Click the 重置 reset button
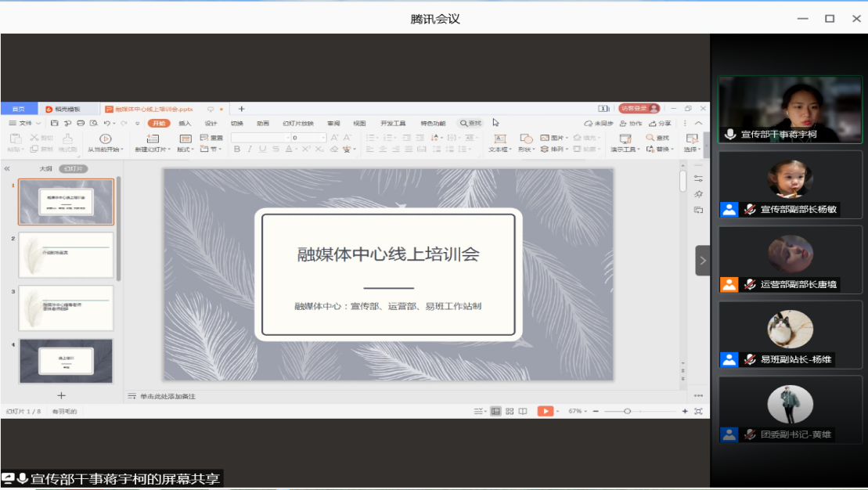 pyautogui.click(x=211, y=137)
